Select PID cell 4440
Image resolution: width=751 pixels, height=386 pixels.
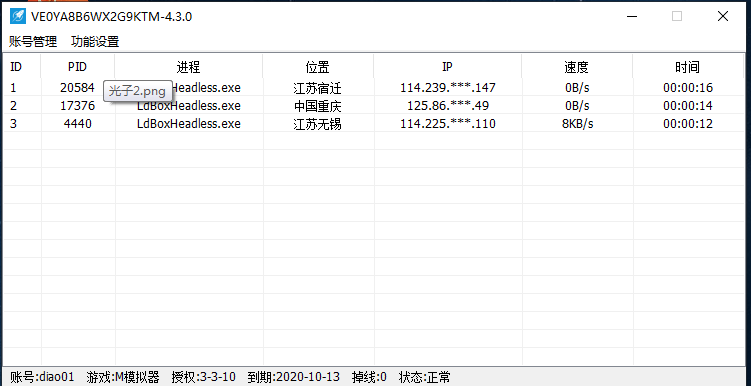77,124
